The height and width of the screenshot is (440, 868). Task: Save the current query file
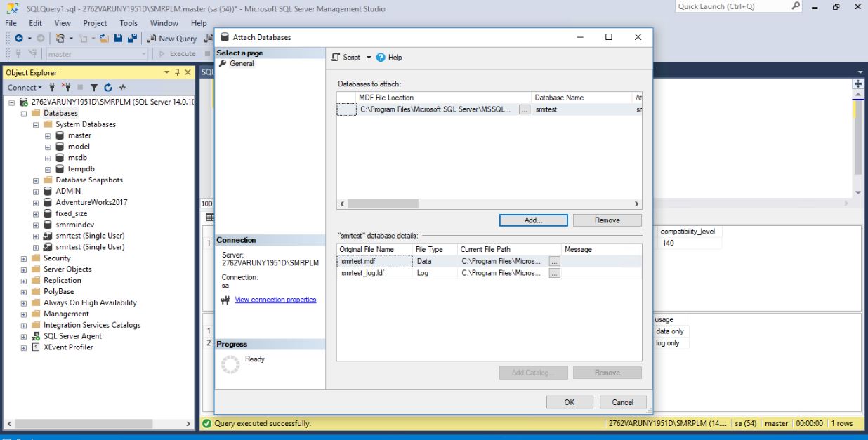coord(118,39)
